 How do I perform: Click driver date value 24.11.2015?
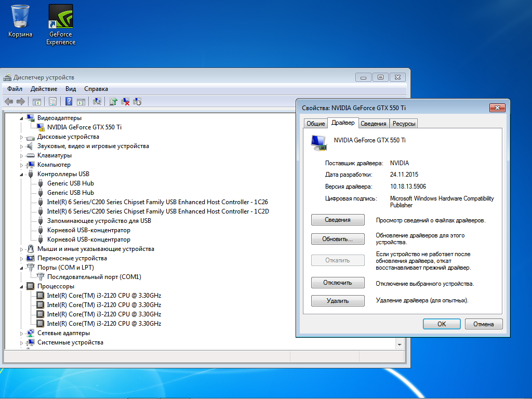click(404, 175)
